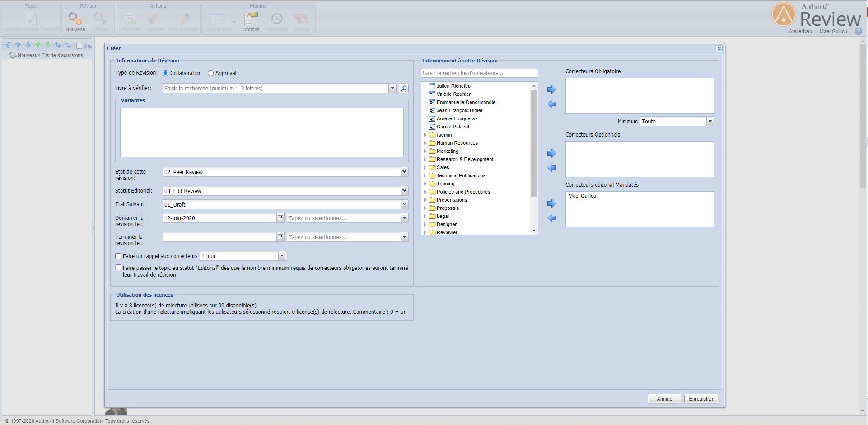Screen dimensions: 868x425
Task: Remove user from Correcteurs Obligatoire with left arrow
Action: pos(551,104)
